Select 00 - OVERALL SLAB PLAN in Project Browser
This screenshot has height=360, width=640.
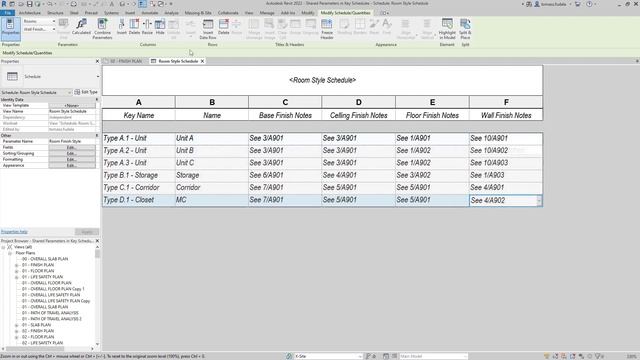pos(45,259)
